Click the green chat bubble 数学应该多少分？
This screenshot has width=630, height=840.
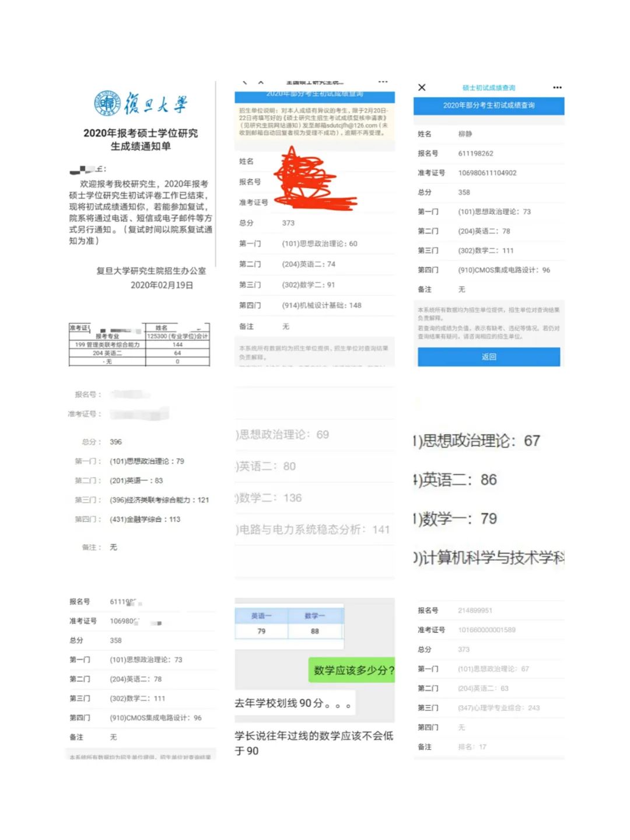(x=352, y=671)
